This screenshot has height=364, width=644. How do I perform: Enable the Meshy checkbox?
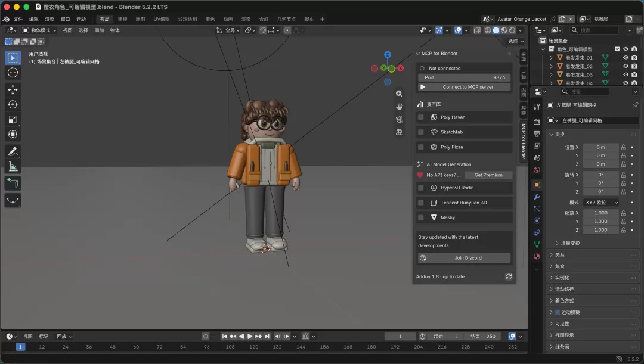(x=420, y=217)
